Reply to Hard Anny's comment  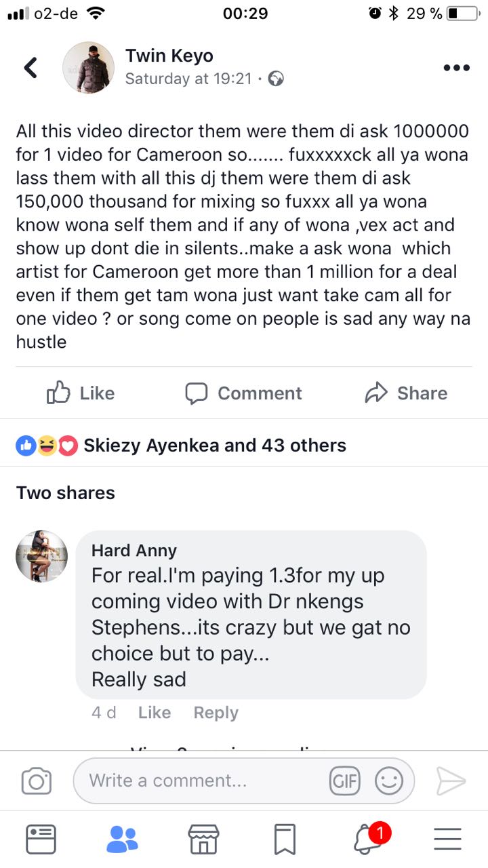tap(216, 713)
